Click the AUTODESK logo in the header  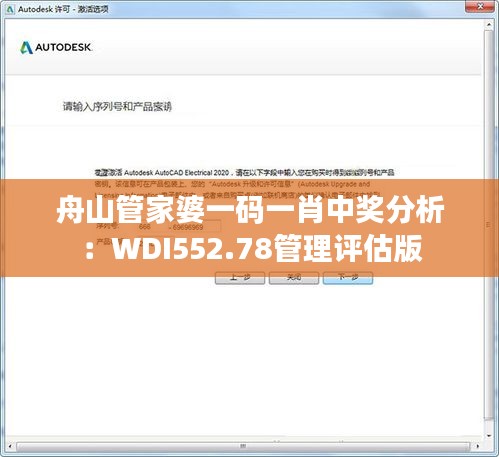(x=56, y=47)
